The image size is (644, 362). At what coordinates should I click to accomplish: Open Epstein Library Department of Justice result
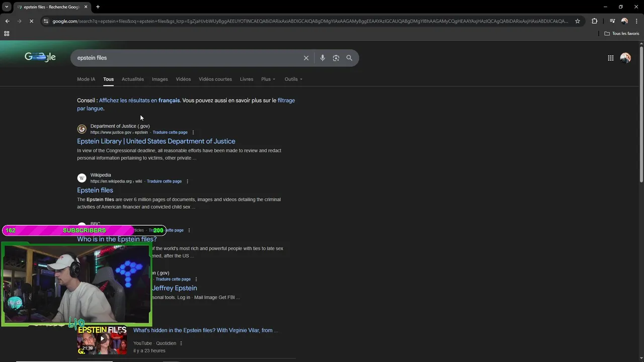[156, 141]
